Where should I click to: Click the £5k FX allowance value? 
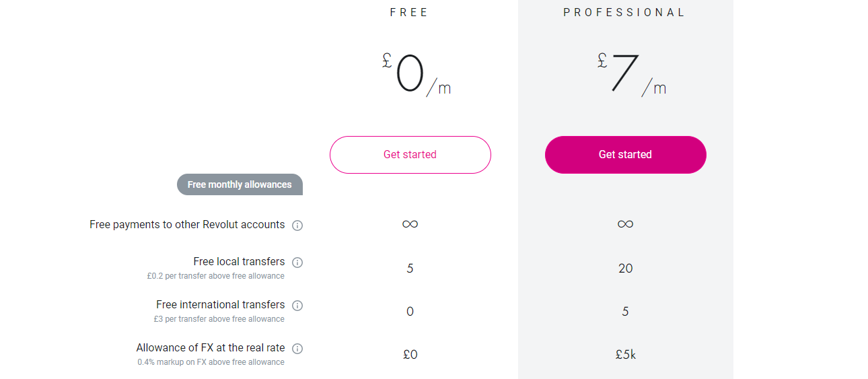625,355
